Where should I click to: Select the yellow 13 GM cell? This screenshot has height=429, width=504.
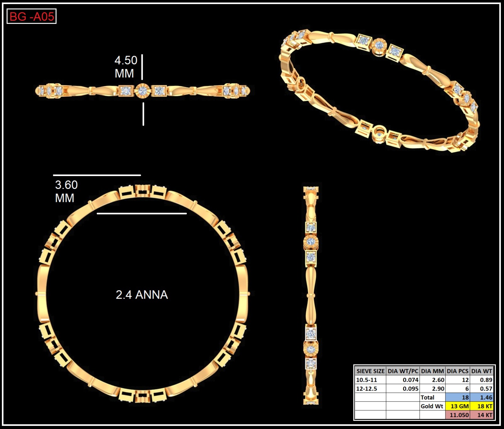coord(457,406)
